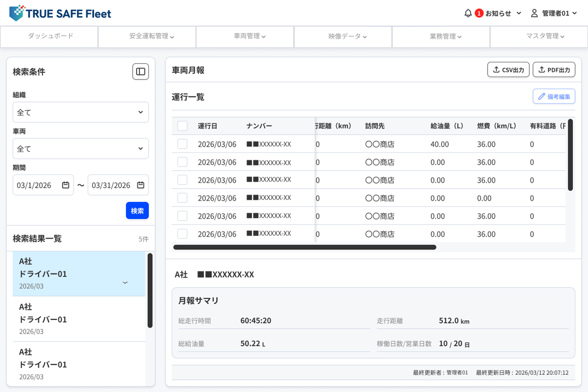Check the first row with 給油量 40.00
Screen dimensions: 588x392
coord(182,144)
